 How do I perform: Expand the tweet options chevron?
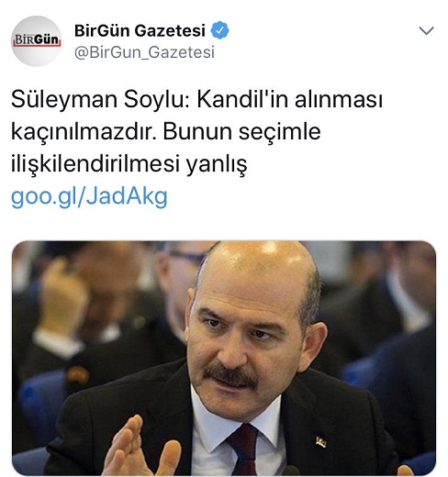pyautogui.click(x=426, y=30)
